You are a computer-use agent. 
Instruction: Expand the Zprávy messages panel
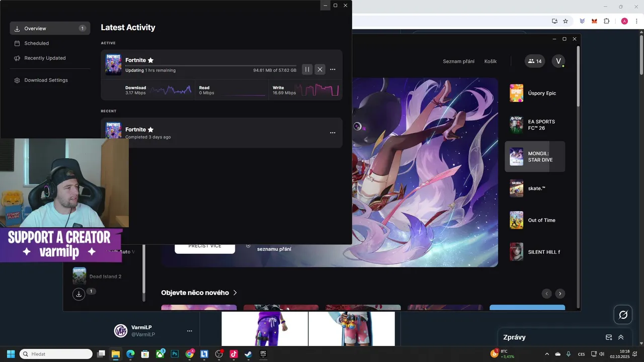621,337
